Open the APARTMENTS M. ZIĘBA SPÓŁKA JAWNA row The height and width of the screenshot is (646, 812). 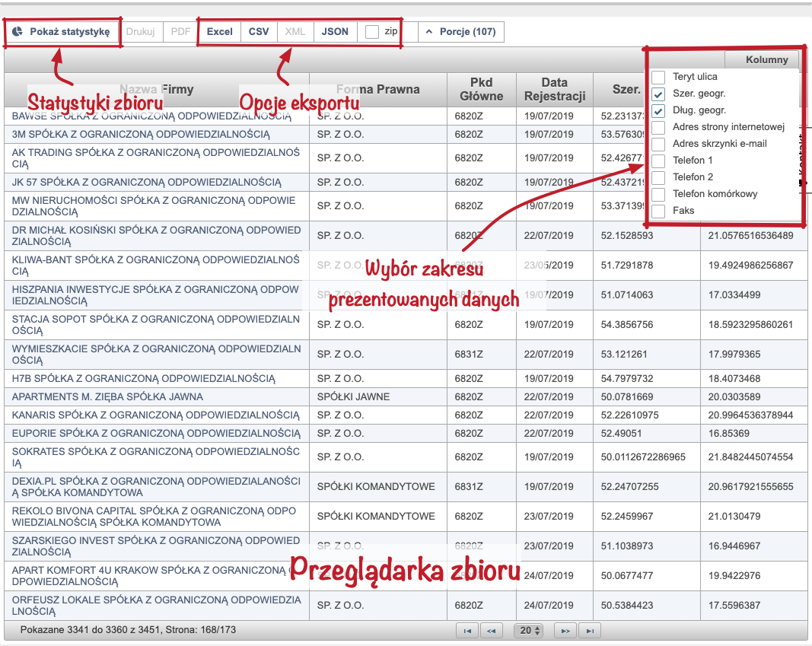coord(107,396)
